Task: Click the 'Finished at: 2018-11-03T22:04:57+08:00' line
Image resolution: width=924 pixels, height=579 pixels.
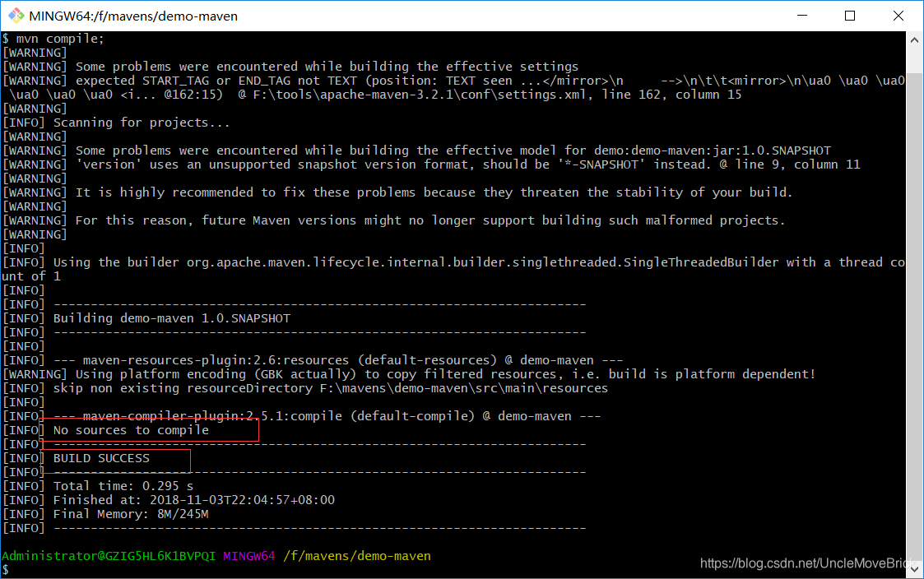Action: coord(194,500)
